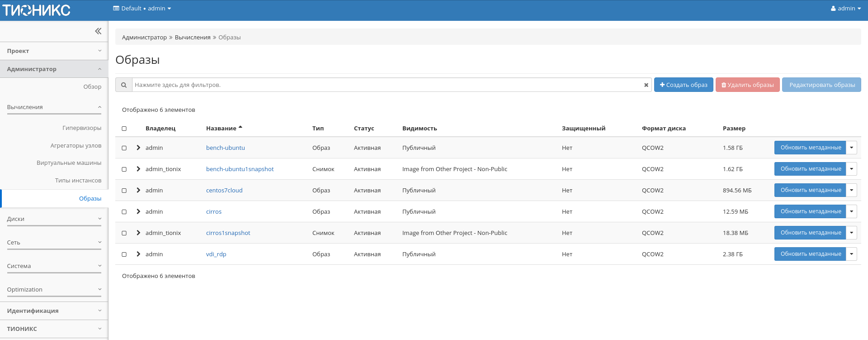Expand the Диски sidebar section
868x340 pixels.
(54, 219)
